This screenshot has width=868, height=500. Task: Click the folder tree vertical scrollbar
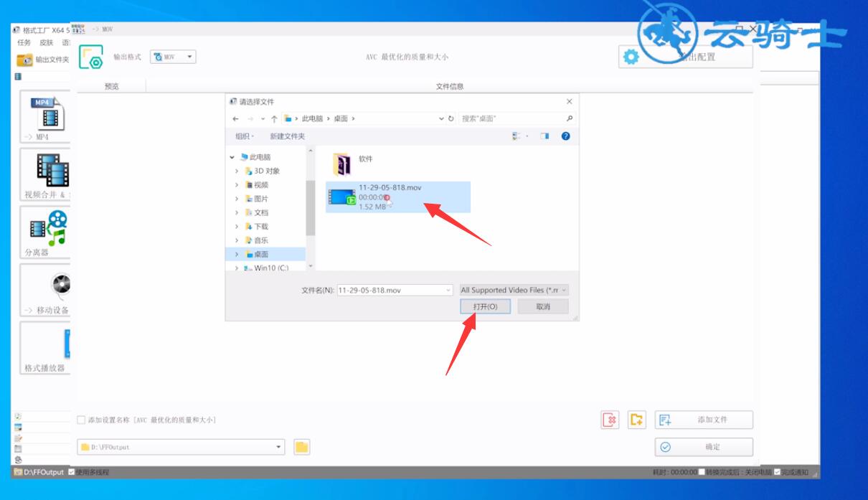(x=311, y=208)
